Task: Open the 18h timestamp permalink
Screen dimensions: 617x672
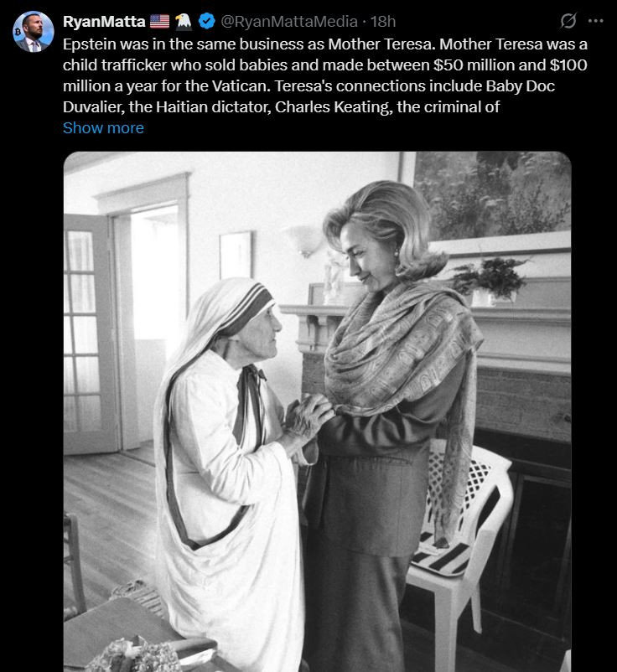Action: (383, 21)
